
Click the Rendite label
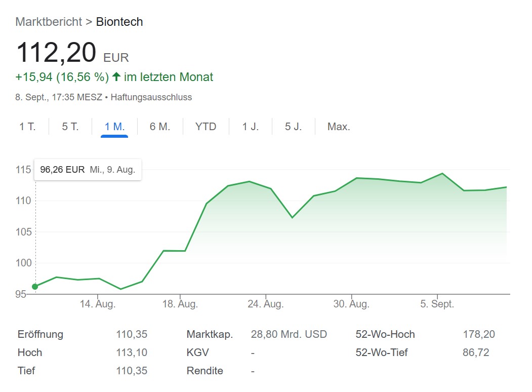204,371
